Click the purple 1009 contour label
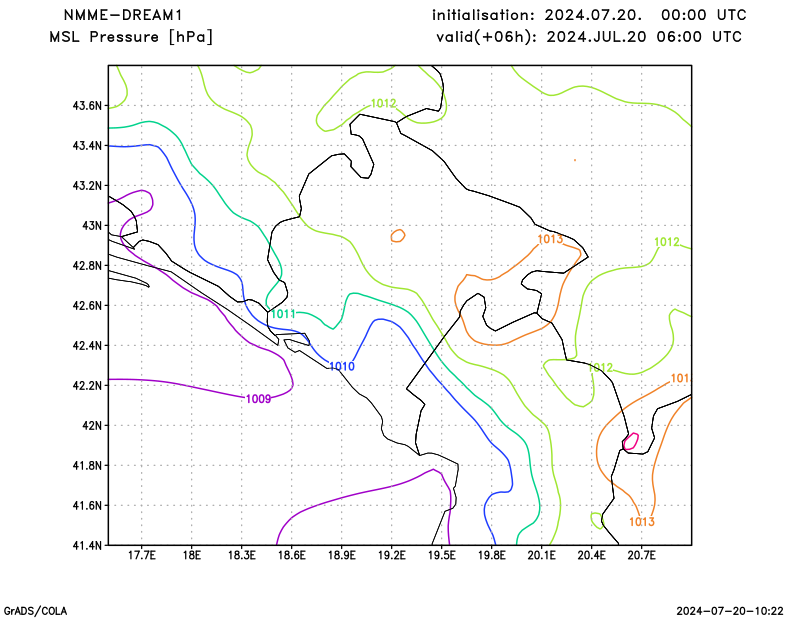 click(x=258, y=399)
